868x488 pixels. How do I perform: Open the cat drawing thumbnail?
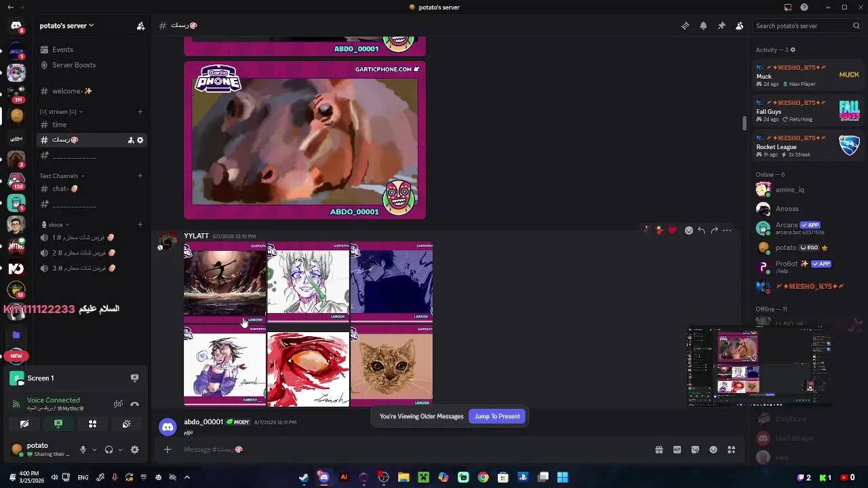pyautogui.click(x=391, y=365)
